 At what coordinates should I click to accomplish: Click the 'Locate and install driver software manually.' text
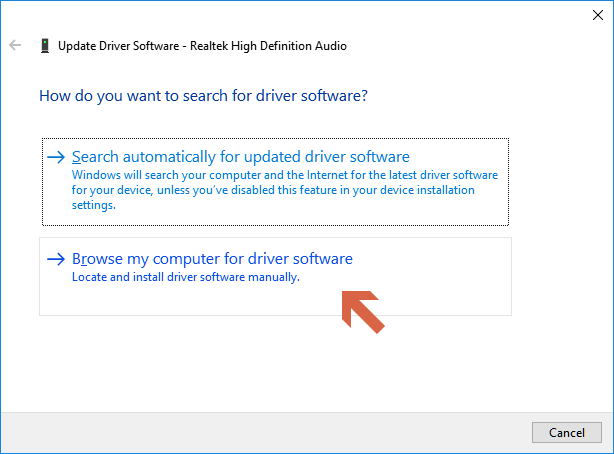pyautogui.click(x=186, y=277)
